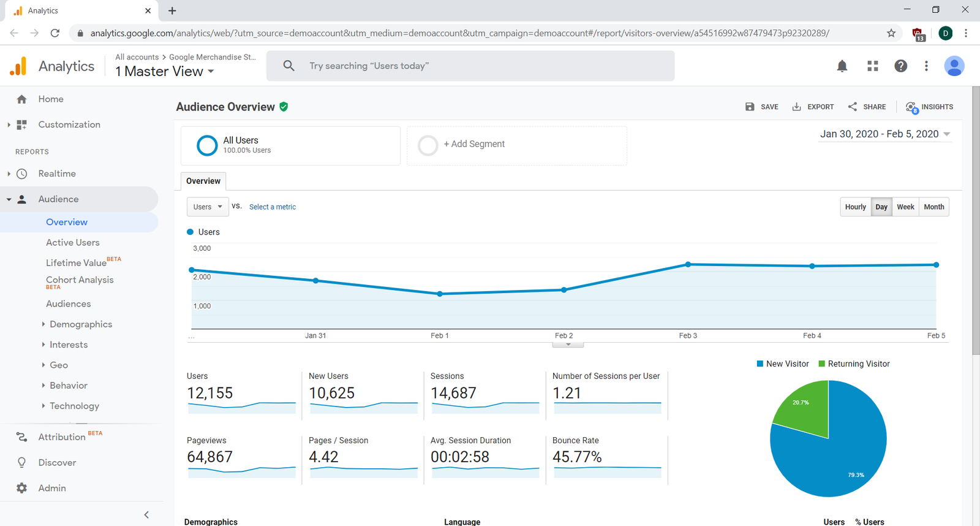Expand the Demographics submenu

pyautogui.click(x=80, y=324)
